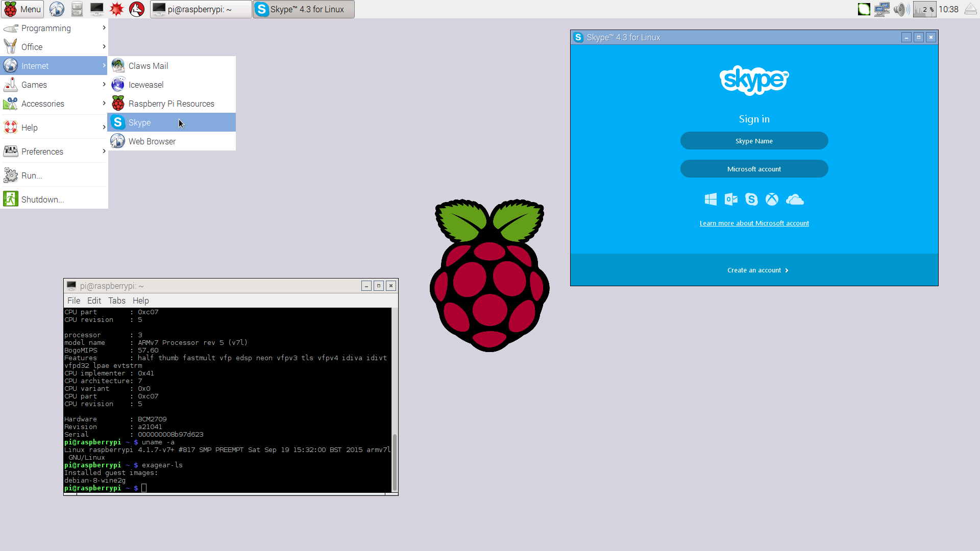Open Mathematica red spiky icon in taskbar

pyautogui.click(x=117, y=9)
